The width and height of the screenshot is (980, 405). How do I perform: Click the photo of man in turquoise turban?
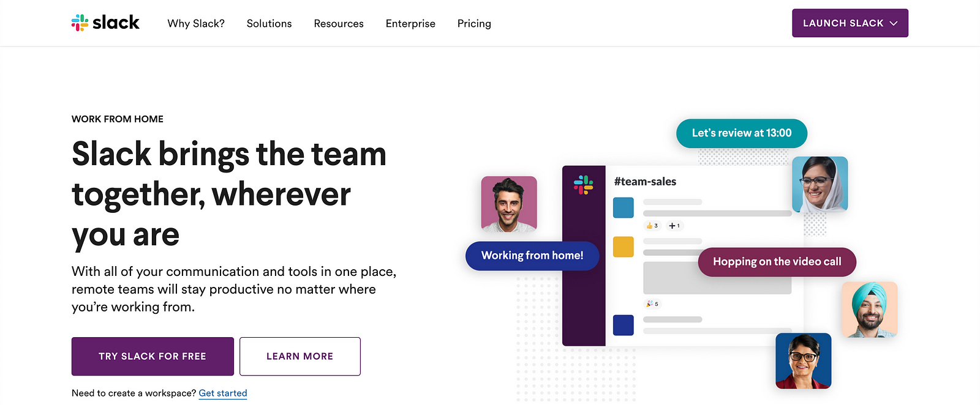(x=869, y=310)
